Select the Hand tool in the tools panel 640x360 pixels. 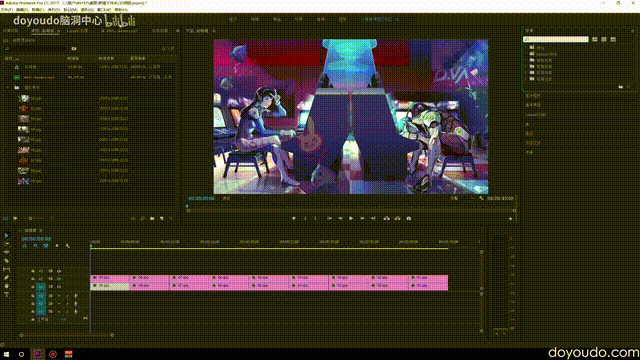click(7, 286)
